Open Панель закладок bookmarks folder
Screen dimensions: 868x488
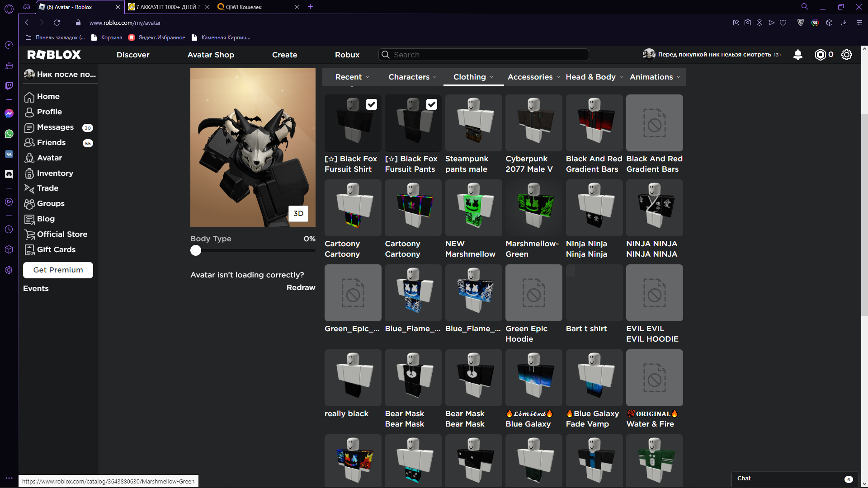pos(55,38)
